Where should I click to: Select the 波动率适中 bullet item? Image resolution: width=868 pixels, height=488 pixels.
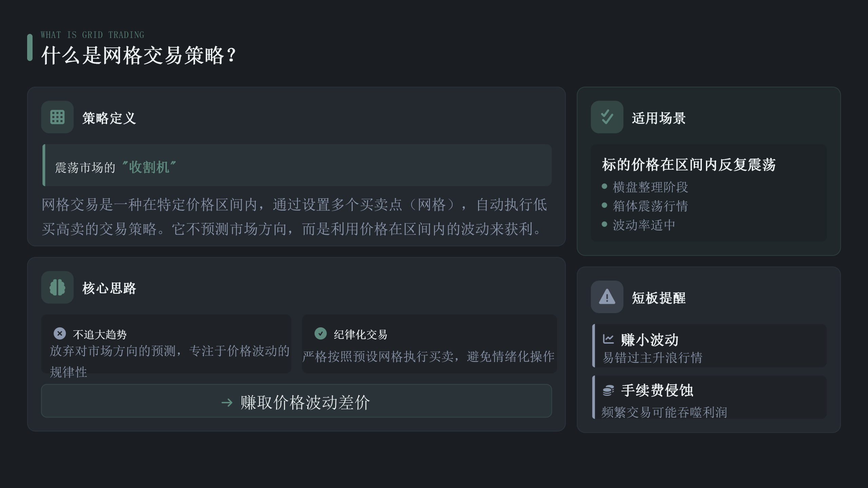[x=644, y=225]
